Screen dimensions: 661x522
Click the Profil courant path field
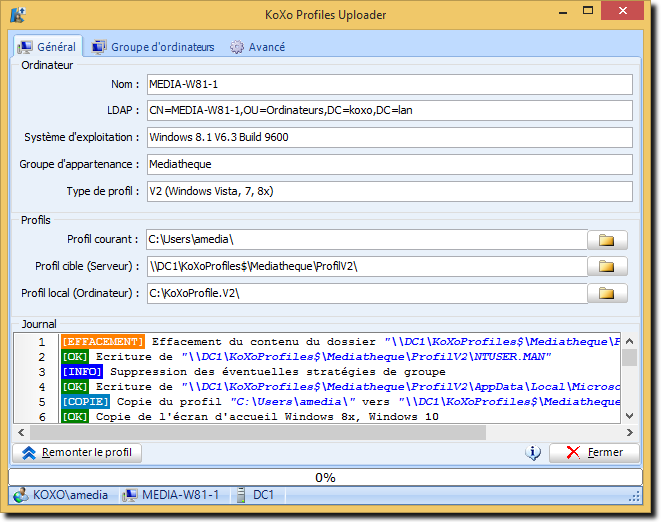click(367, 239)
